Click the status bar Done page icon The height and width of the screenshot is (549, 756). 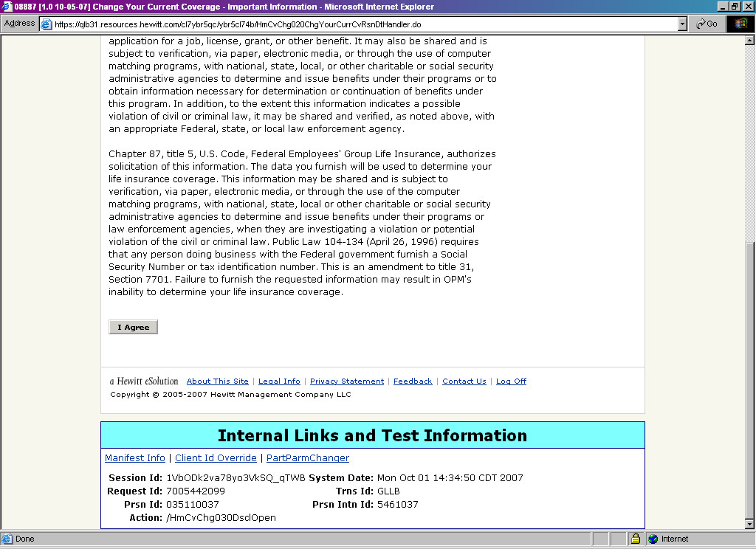tap(7, 539)
